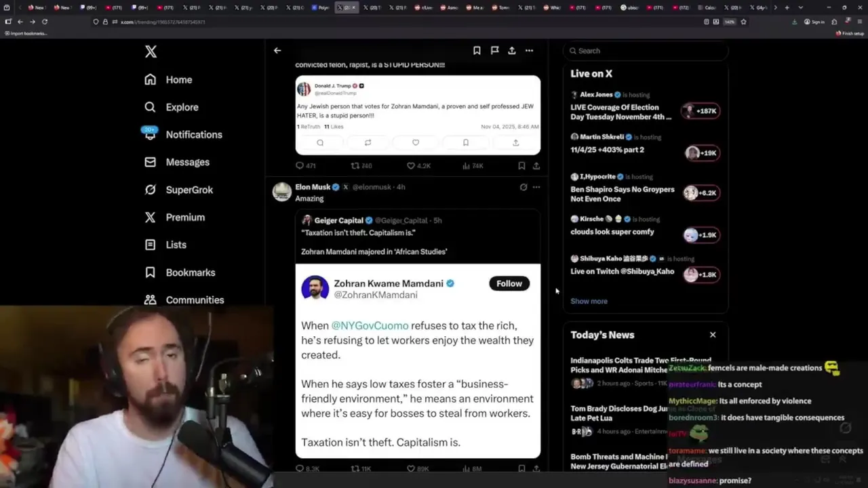868x488 pixels.
Task: Open Elon Musk's profile name
Action: coord(313,187)
